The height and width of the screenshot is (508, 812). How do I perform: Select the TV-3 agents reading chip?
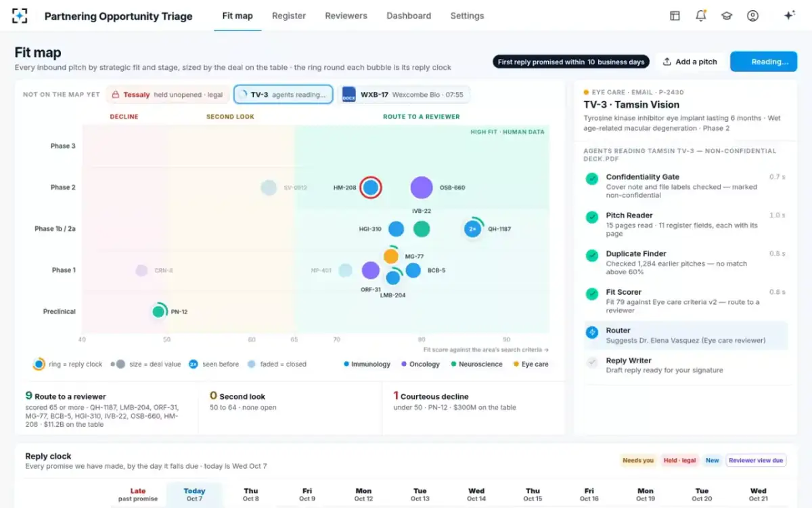[284, 95]
